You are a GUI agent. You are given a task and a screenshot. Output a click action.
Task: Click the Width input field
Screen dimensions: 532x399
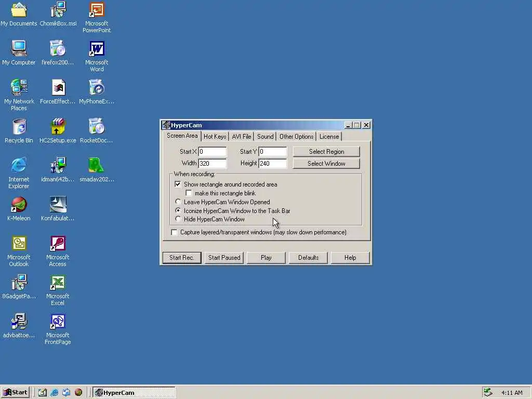pos(212,164)
